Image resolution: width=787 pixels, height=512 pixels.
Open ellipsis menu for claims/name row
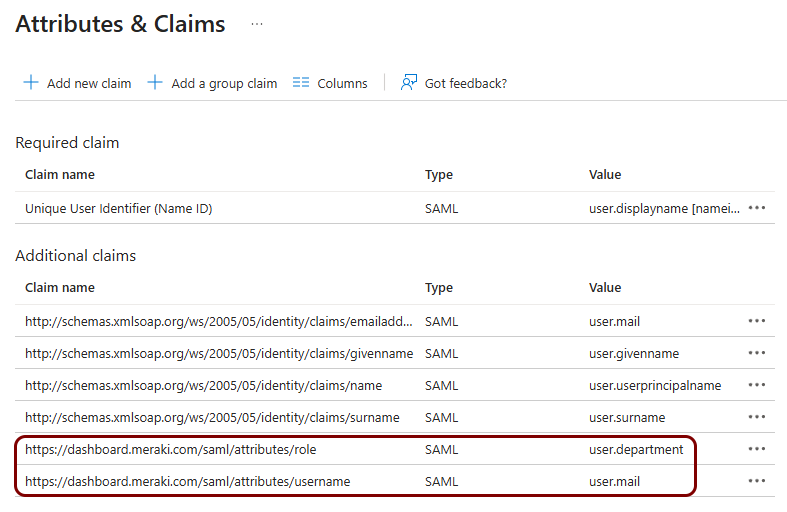click(757, 385)
